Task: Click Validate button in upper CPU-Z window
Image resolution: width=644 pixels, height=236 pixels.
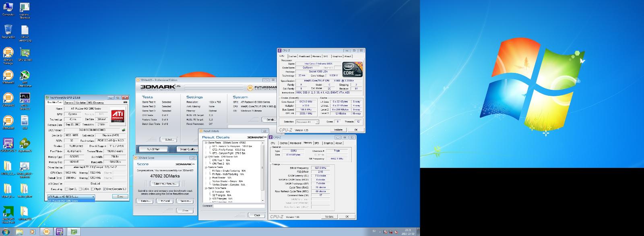Action: (x=339, y=130)
